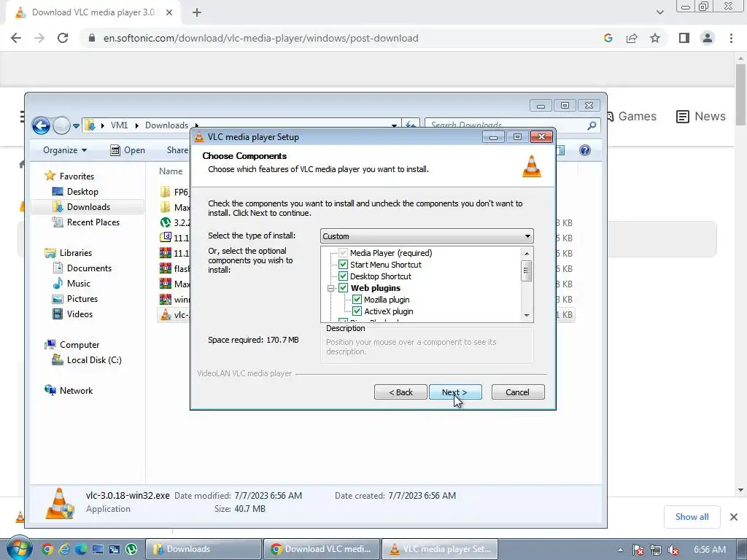
Task: Click VM1 in the Explorer address path
Action: [119, 125]
